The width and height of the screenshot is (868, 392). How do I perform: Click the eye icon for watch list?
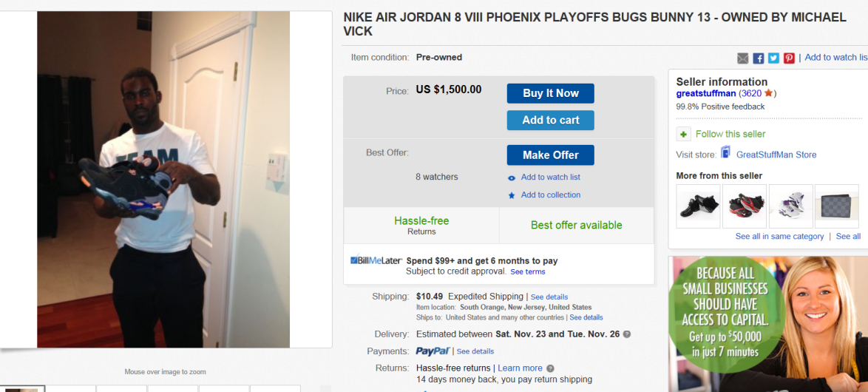[x=512, y=178]
